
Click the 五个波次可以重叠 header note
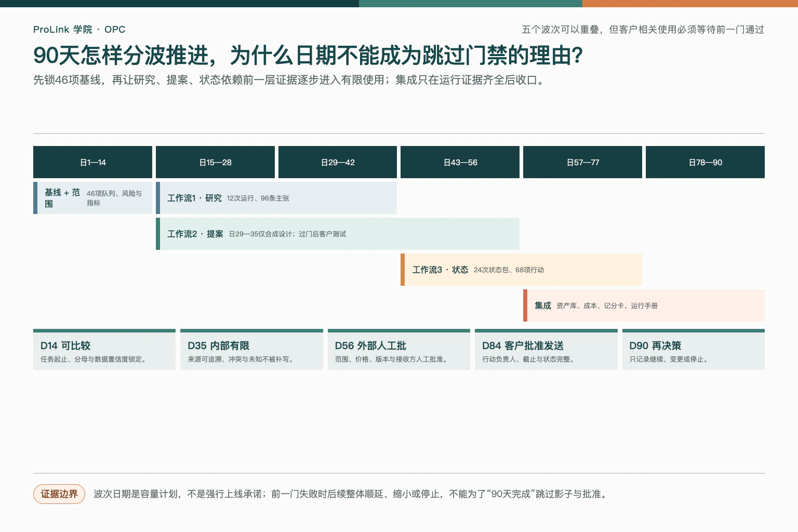643,30
